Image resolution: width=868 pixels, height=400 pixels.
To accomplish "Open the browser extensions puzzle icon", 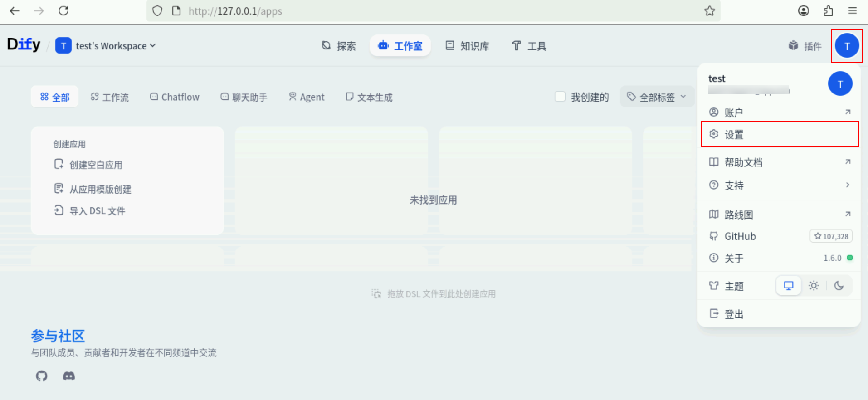I will pyautogui.click(x=828, y=11).
